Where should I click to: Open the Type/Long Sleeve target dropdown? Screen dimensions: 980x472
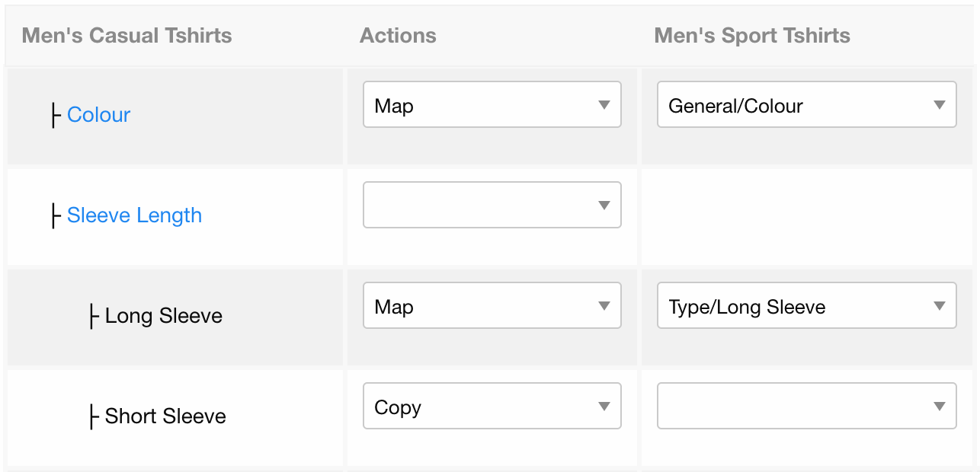pyautogui.click(x=807, y=305)
